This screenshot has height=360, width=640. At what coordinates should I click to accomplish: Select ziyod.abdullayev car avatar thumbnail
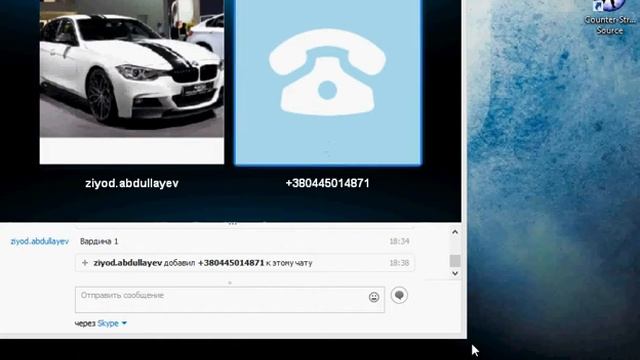(x=132, y=82)
